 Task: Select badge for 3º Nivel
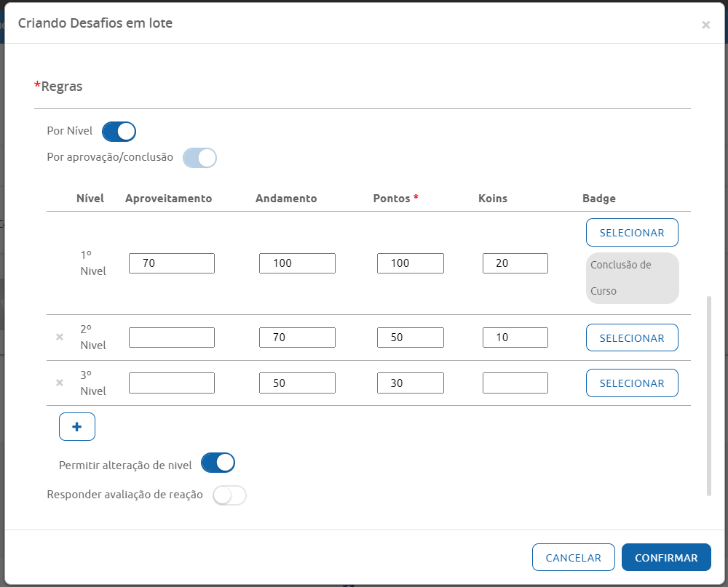pyautogui.click(x=632, y=383)
